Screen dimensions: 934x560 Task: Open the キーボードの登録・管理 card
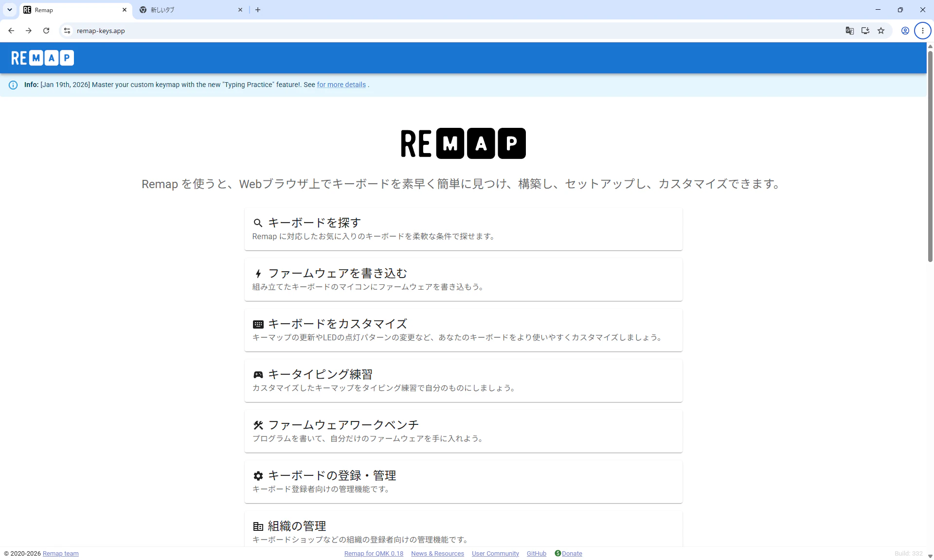[464, 482]
